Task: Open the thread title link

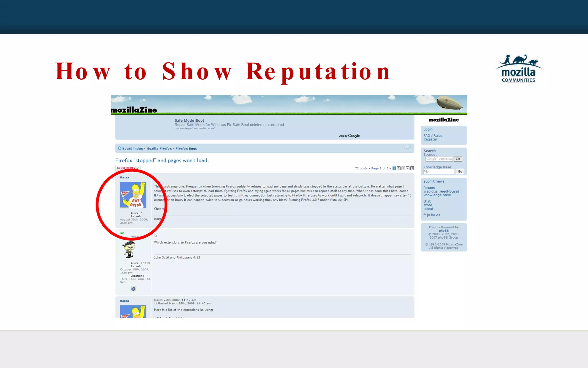Action: click(x=162, y=160)
